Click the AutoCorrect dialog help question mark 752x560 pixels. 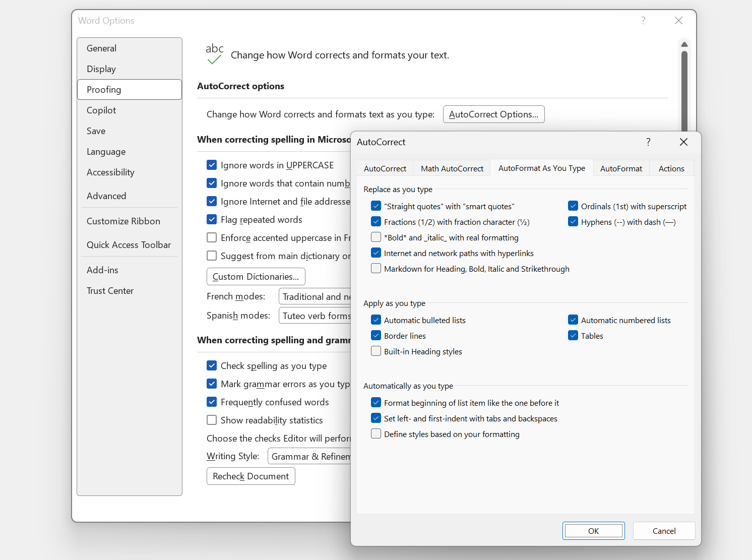point(648,142)
